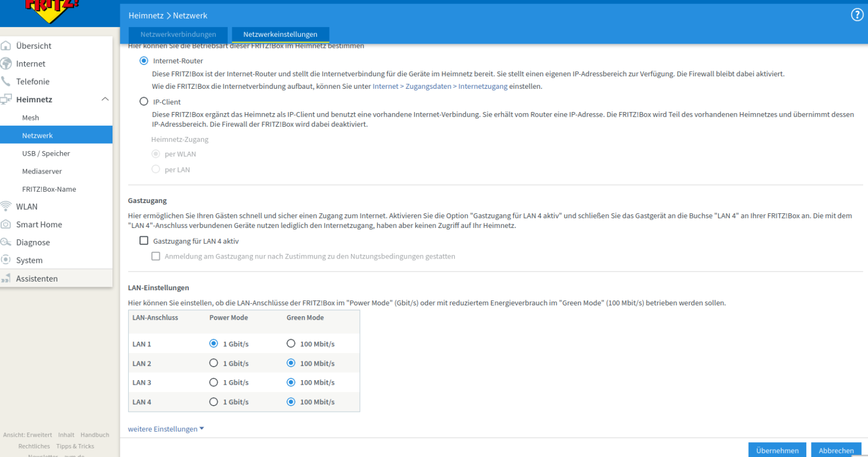Click the Diagnose icon

click(6, 242)
